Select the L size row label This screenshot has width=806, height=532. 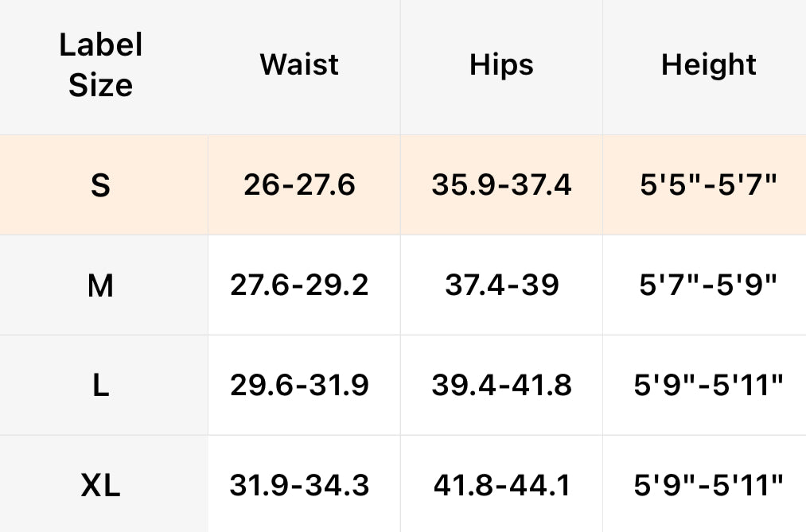(x=100, y=385)
